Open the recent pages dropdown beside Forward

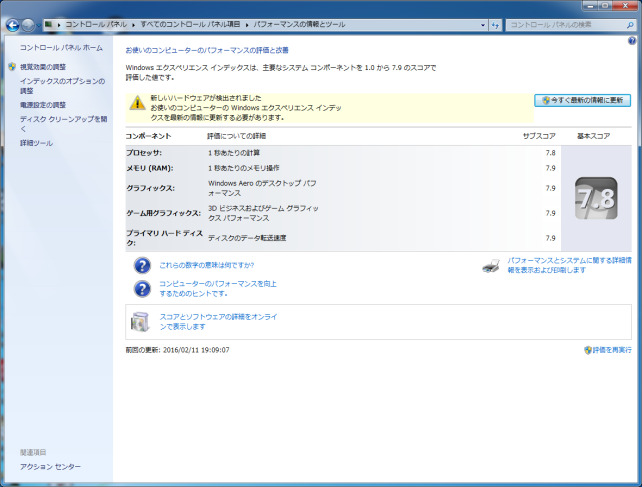click(38, 25)
